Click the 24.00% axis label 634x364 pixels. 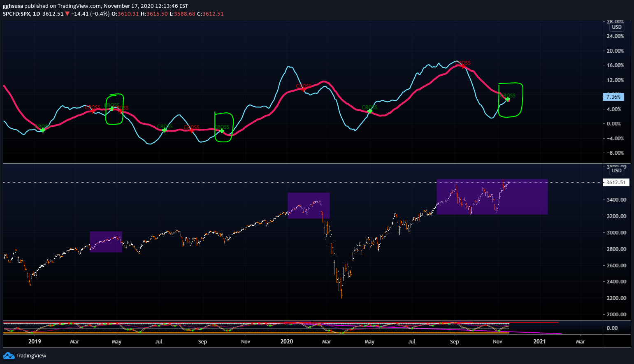[x=615, y=36]
